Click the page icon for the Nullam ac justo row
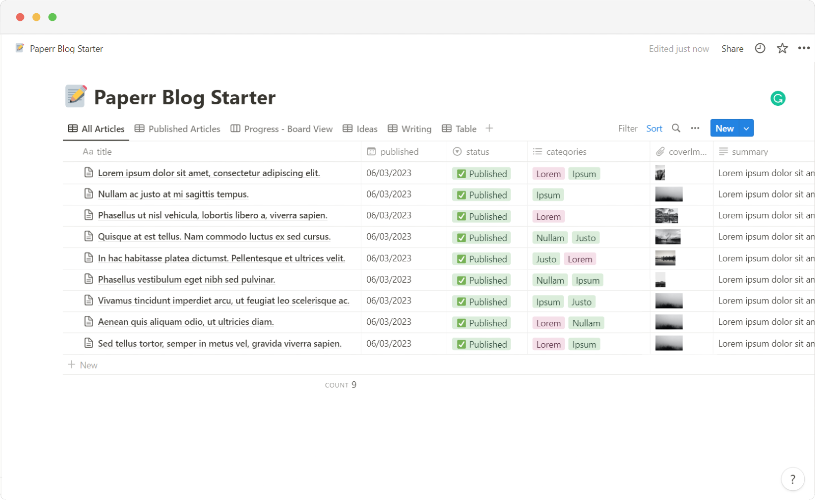 coord(89,194)
